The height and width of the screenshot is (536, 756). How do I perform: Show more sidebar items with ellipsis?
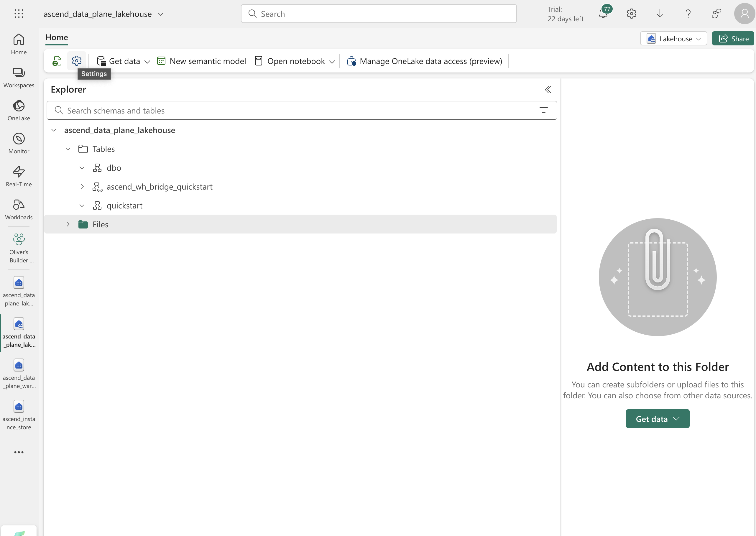coord(19,452)
